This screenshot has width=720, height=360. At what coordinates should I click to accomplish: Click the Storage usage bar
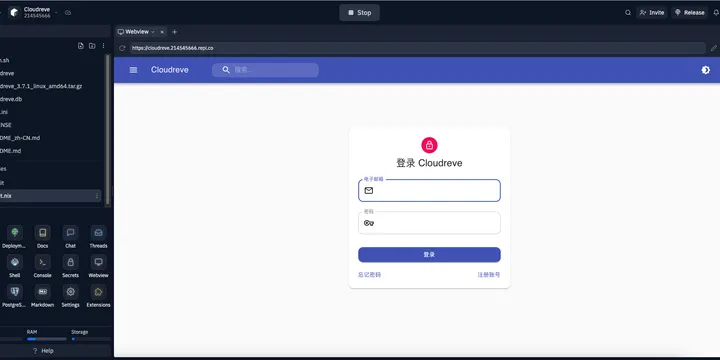91,339
